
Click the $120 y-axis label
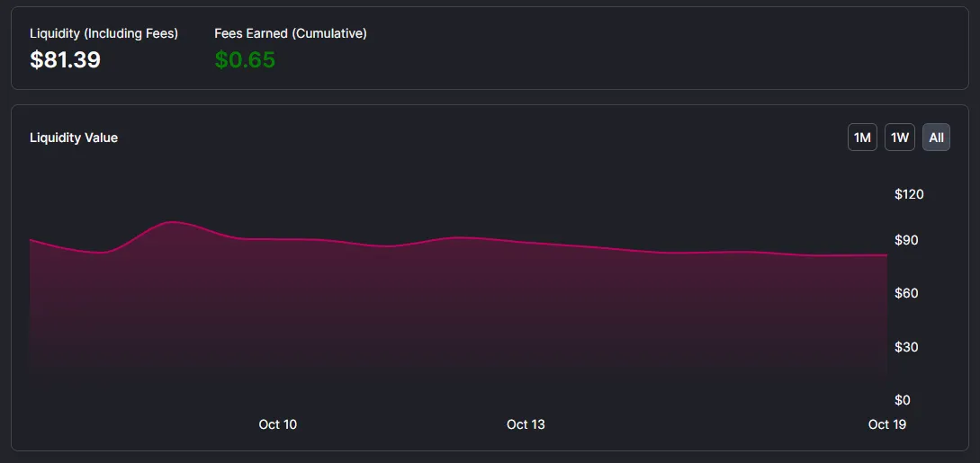click(x=910, y=195)
